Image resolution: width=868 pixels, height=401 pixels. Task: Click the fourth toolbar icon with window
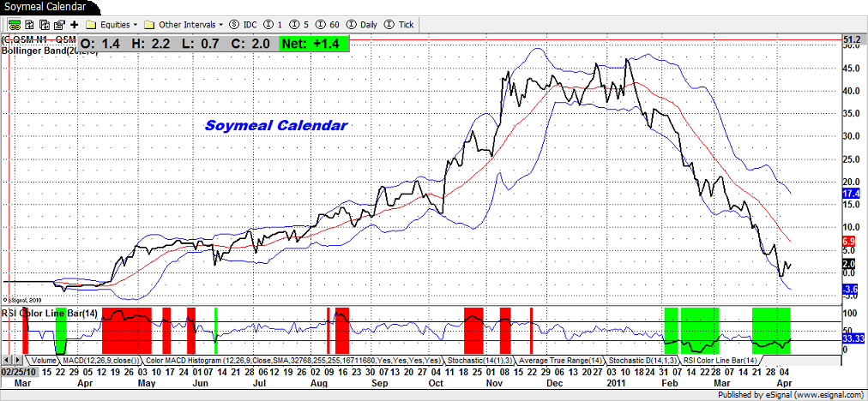(60, 25)
